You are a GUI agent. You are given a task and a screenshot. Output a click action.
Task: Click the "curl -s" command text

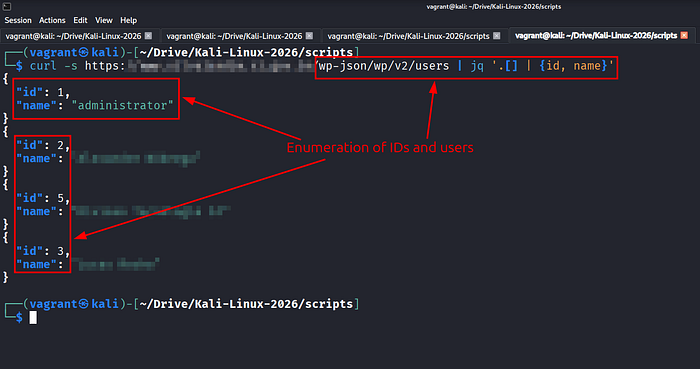point(54,66)
